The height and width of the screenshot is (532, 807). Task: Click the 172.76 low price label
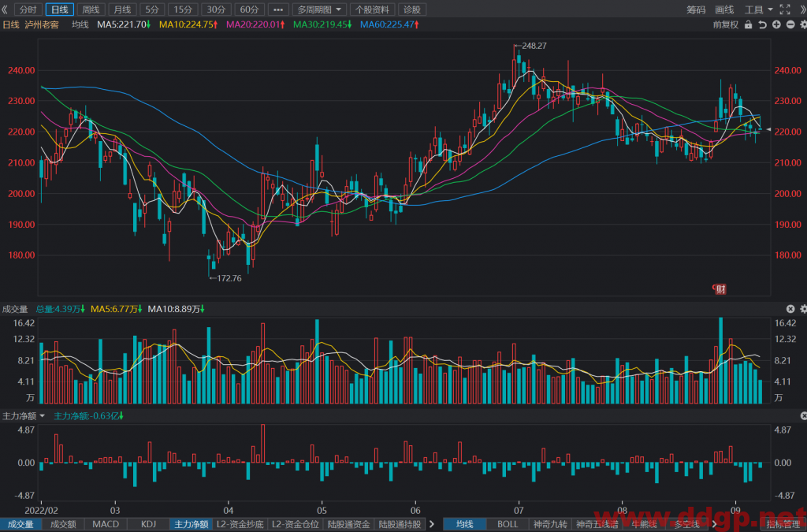[x=229, y=278]
